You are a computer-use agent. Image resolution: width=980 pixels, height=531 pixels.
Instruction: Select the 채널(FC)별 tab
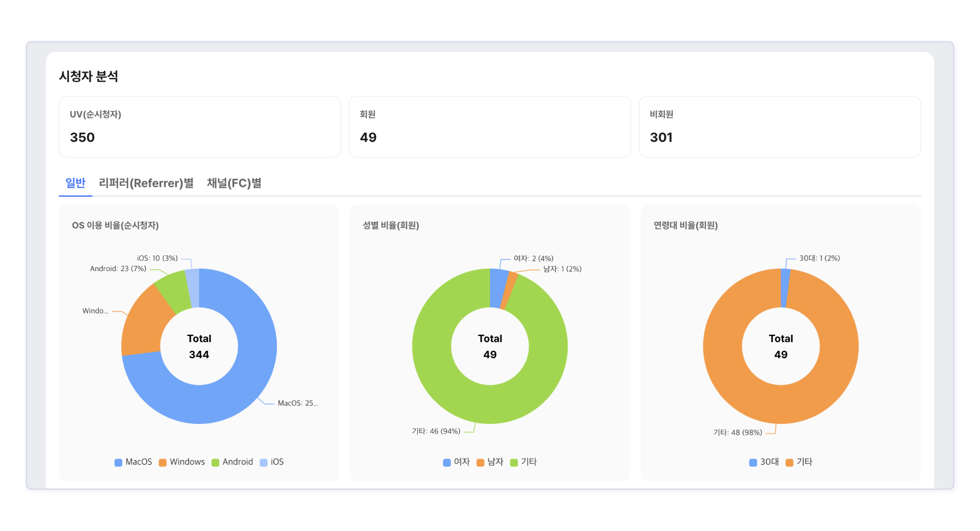point(234,183)
